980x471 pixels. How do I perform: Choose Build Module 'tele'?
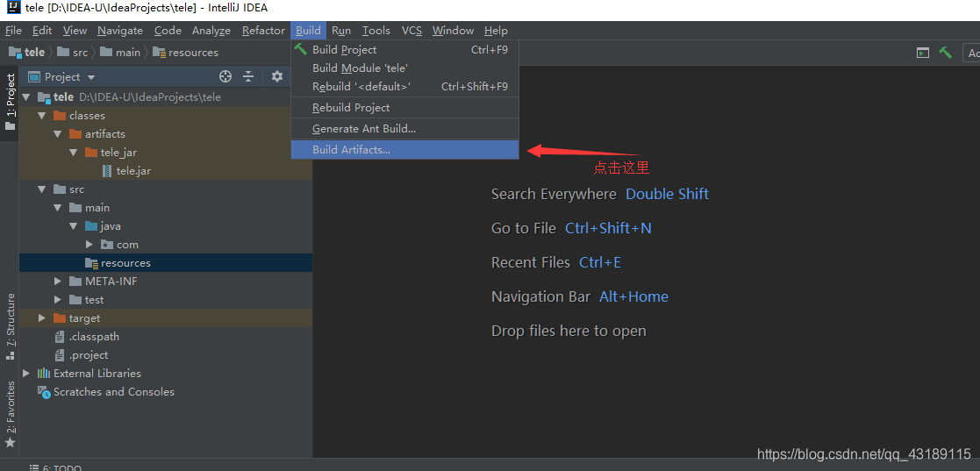(x=405, y=68)
